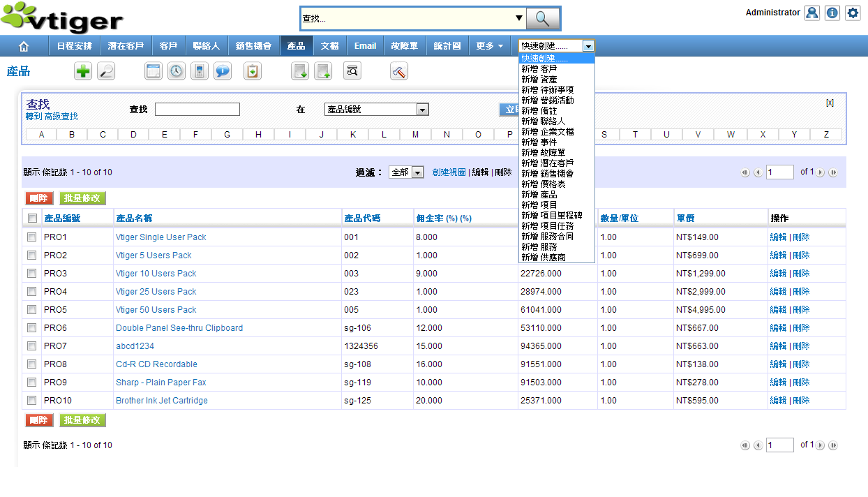The image size is (868, 497).
Task: Go to previous page below the table
Action: tap(758, 445)
